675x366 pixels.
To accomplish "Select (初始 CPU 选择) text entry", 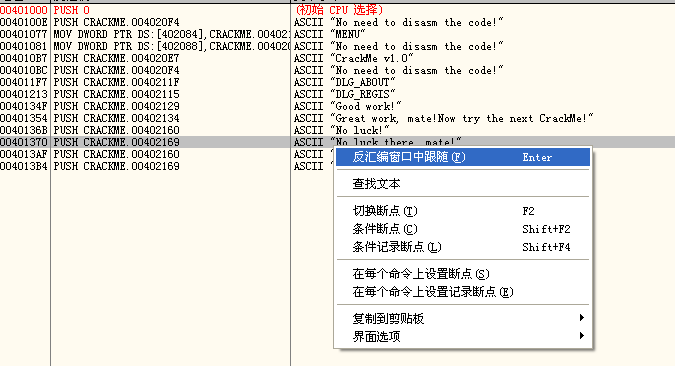I will click(x=339, y=10).
